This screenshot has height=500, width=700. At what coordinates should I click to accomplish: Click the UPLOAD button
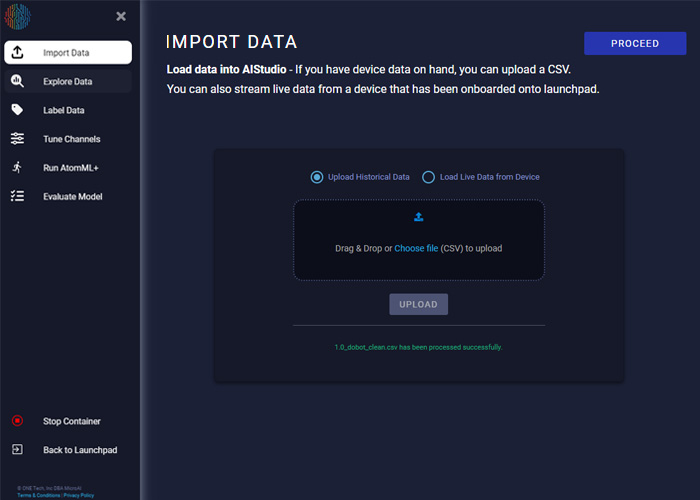click(x=418, y=304)
